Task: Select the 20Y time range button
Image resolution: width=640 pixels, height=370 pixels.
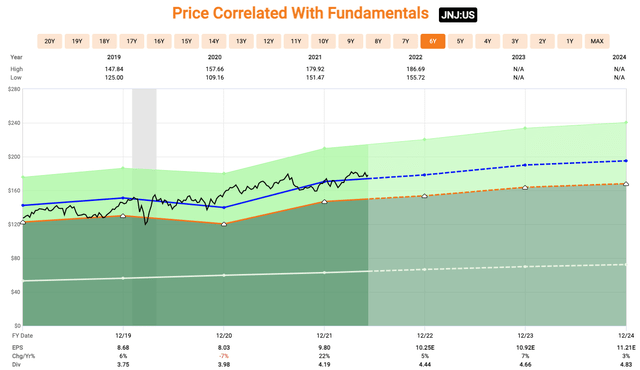Action: tap(49, 41)
